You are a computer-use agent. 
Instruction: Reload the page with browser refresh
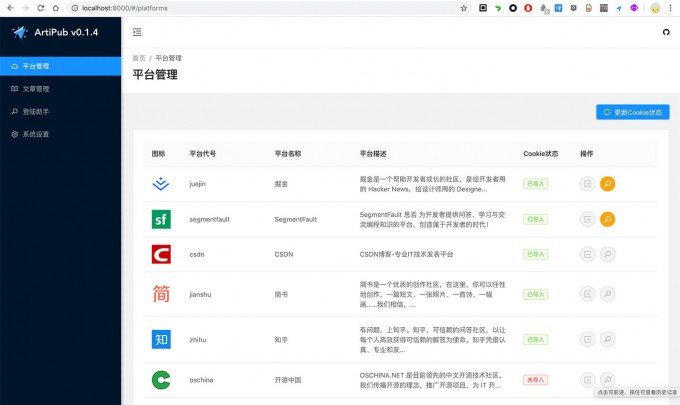pyautogui.click(x=40, y=8)
